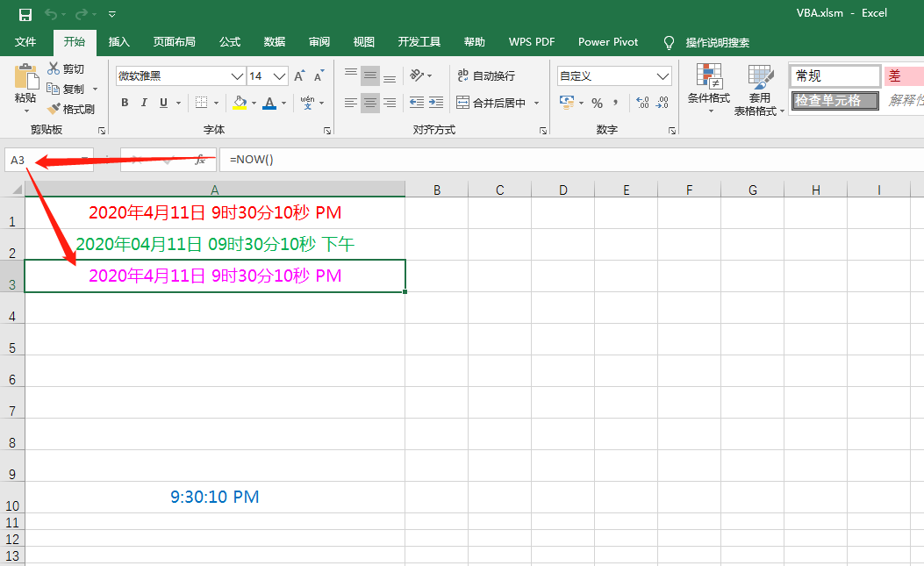Screen dimensions: 924x566
Task: Apply the font color A button
Action: 270,103
